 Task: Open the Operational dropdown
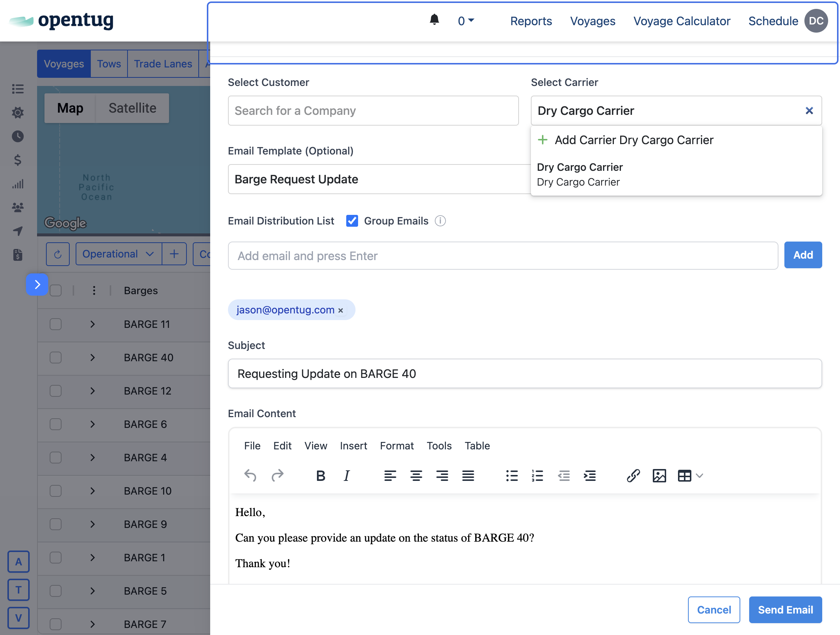coord(118,254)
